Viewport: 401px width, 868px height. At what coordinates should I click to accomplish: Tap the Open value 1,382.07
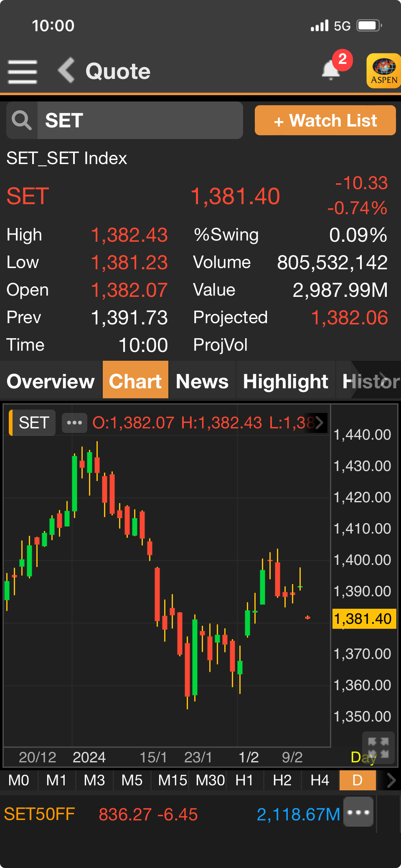pyautogui.click(x=129, y=290)
